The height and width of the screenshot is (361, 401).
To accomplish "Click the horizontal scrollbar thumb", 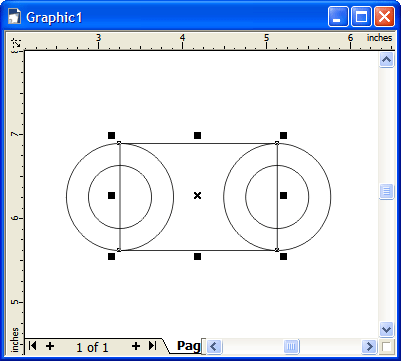I will tap(291, 347).
